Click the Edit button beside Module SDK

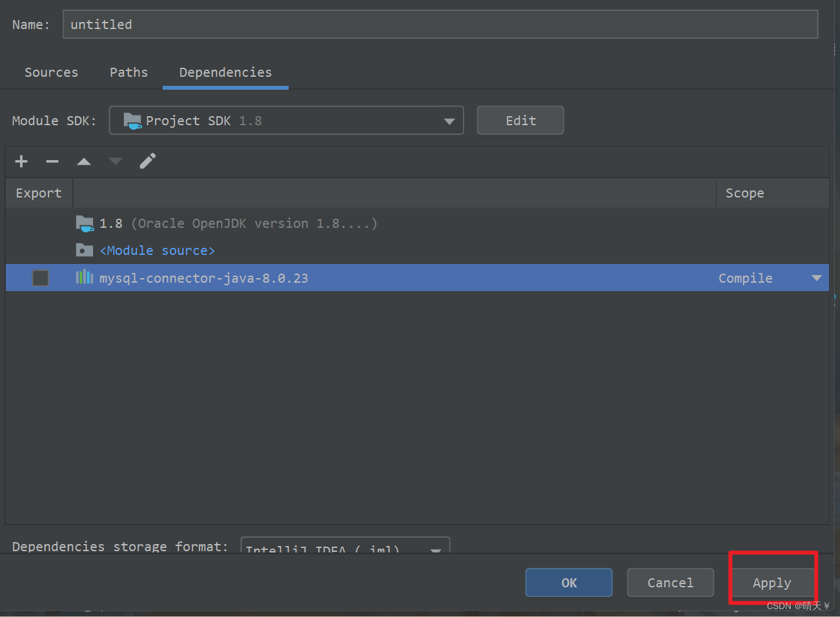pyautogui.click(x=520, y=121)
